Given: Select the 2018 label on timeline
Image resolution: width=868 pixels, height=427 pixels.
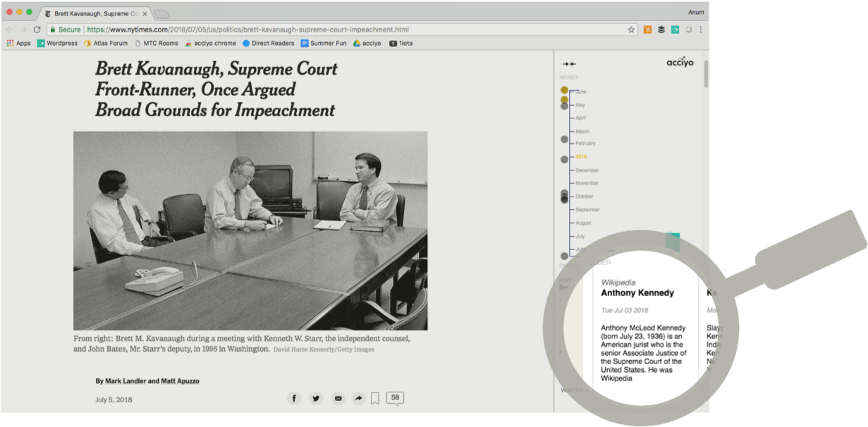Looking at the screenshot, I should 581,156.
